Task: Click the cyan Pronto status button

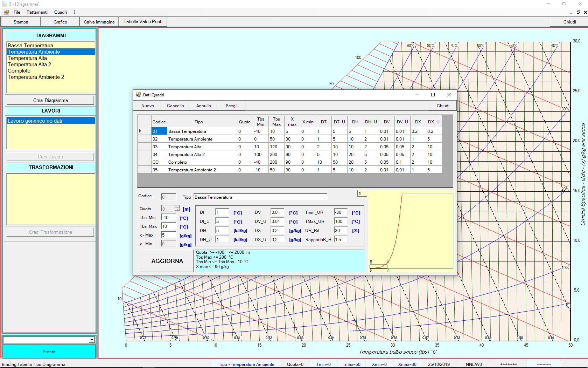Action: coord(49,352)
